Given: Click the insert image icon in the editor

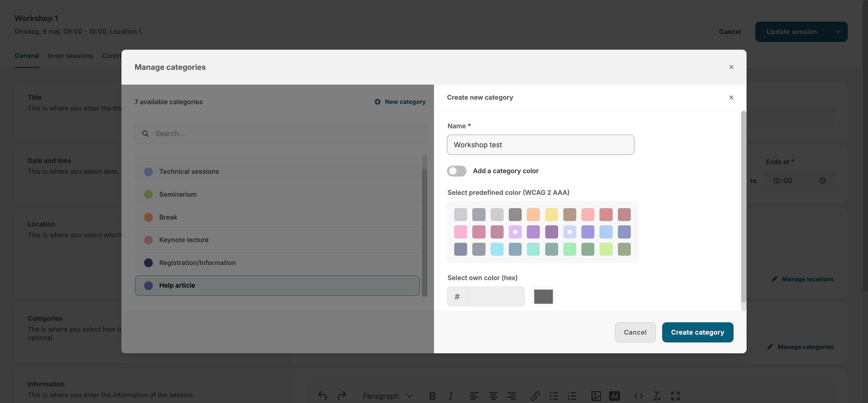Looking at the screenshot, I should [x=596, y=396].
